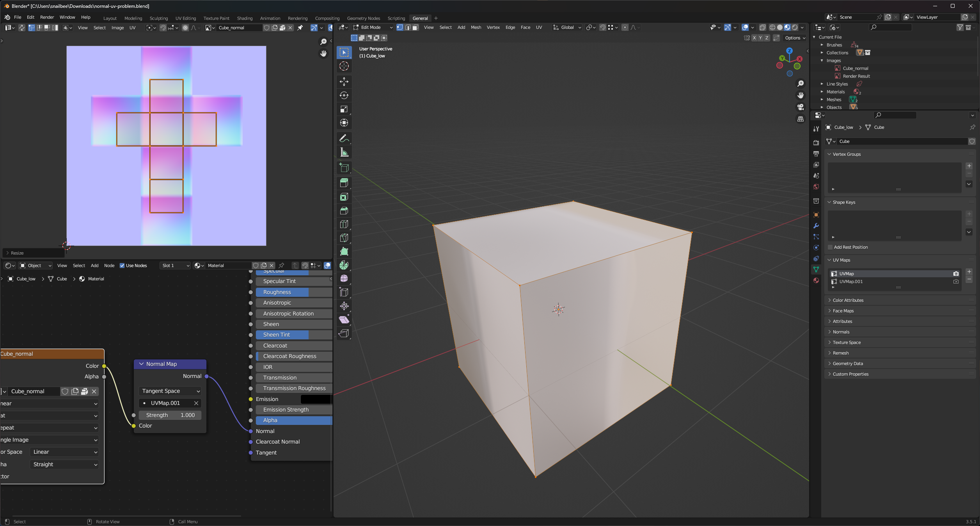Enable the Use Nodes checkbox

(122, 266)
